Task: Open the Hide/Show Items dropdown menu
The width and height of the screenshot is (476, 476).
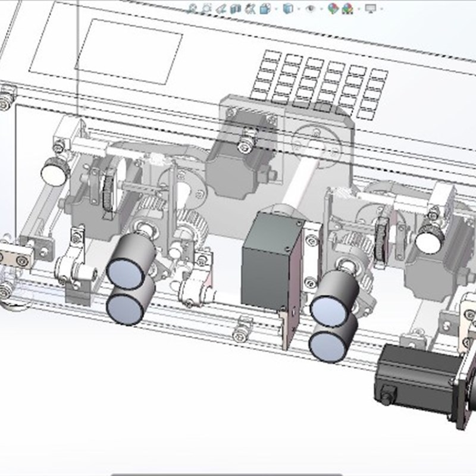Action: 321,8
